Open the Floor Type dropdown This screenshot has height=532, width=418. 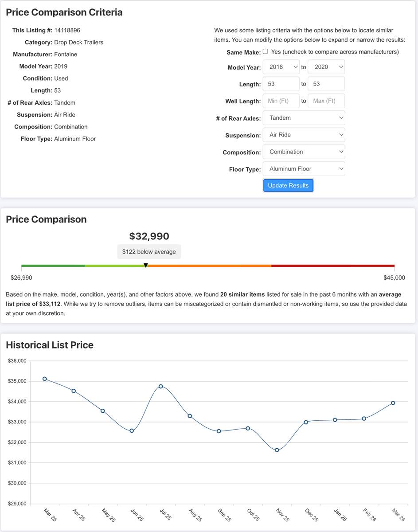(x=304, y=169)
